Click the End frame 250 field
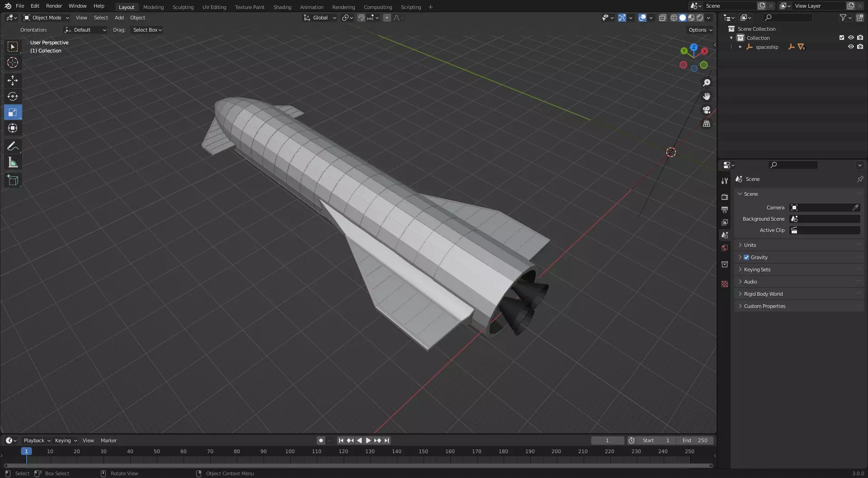Screen dimensions: 868x478 point(695,440)
